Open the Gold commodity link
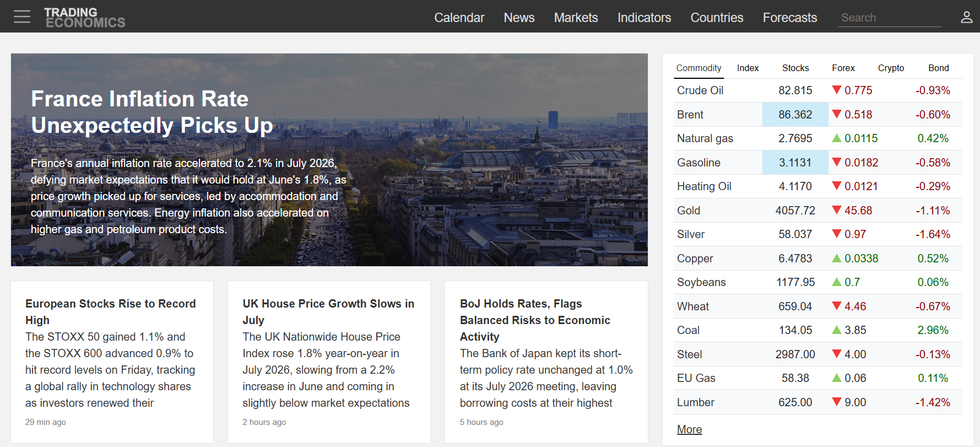The width and height of the screenshot is (980, 447). point(689,211)
